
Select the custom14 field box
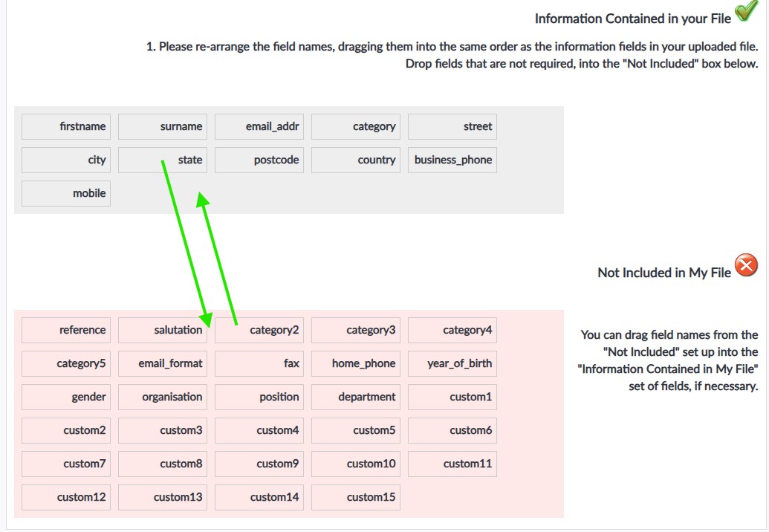(259, 496)
